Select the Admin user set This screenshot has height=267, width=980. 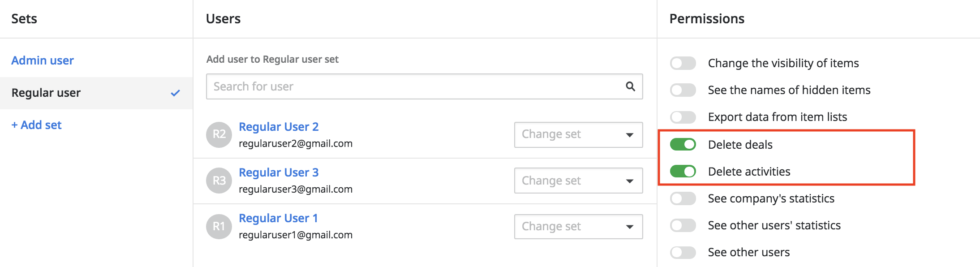tap(43, 60)
